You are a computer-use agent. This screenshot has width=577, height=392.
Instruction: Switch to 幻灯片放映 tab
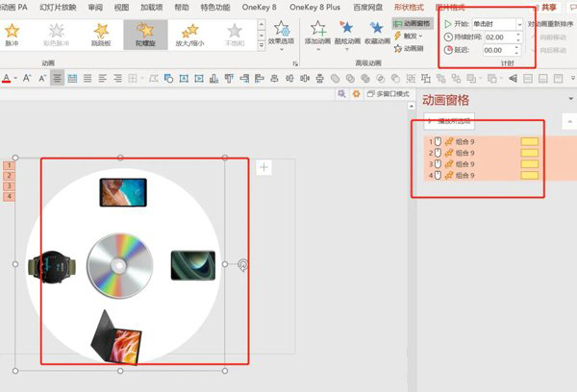58,8
